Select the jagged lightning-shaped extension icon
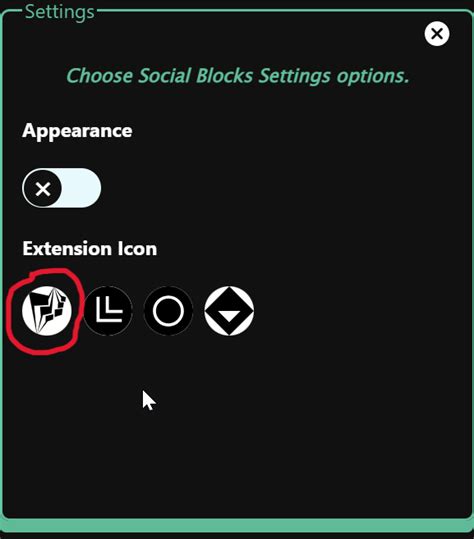The width and height of the screenshot is (474, 539). pyautogui.click(x=47, y=310)
